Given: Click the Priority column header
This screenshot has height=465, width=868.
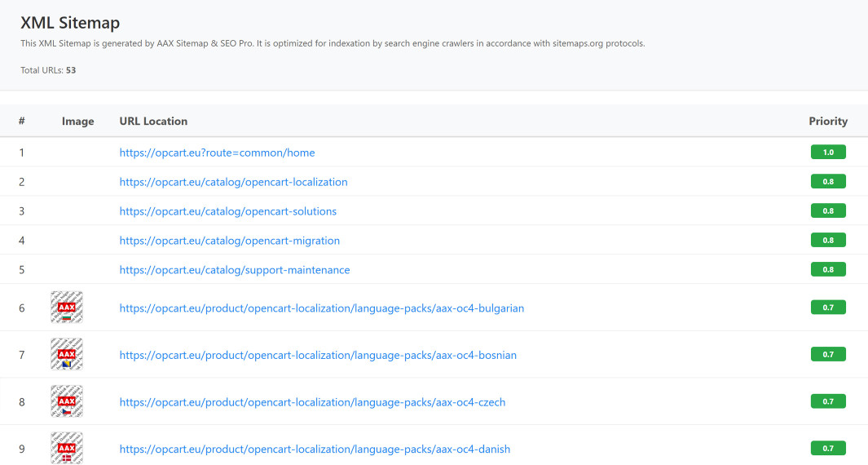Looking at the screenshot, I should point(828,121).
